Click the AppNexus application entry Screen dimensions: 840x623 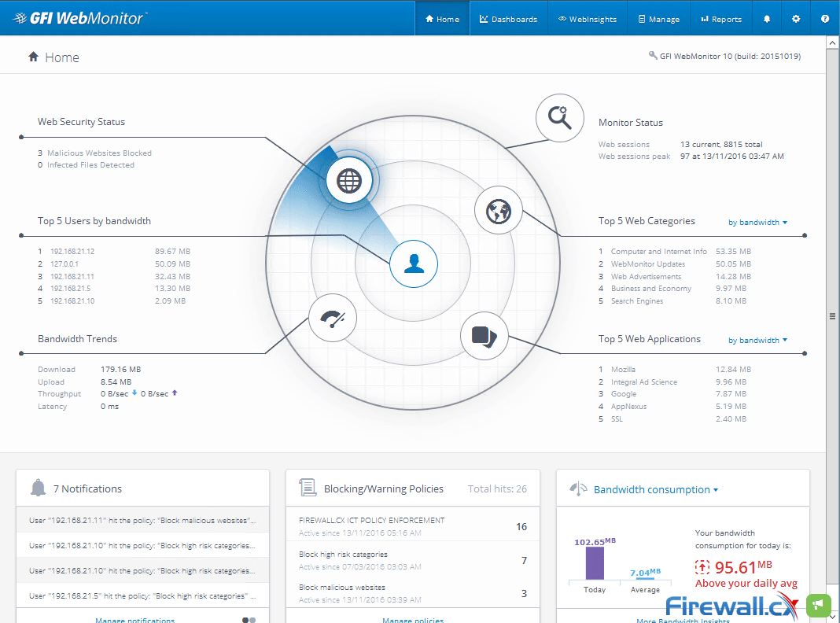628,407
